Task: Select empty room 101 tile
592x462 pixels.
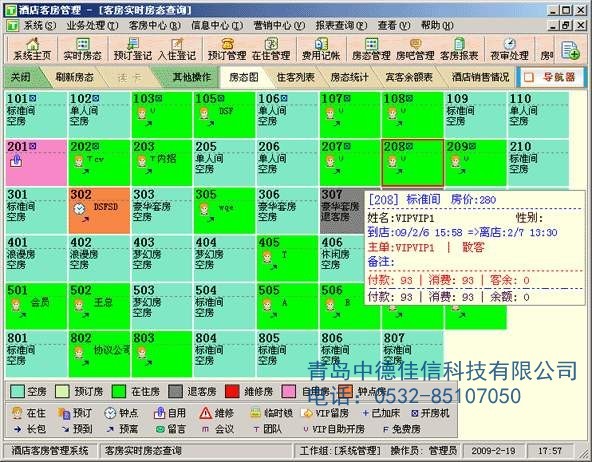Action: [36, 114]
